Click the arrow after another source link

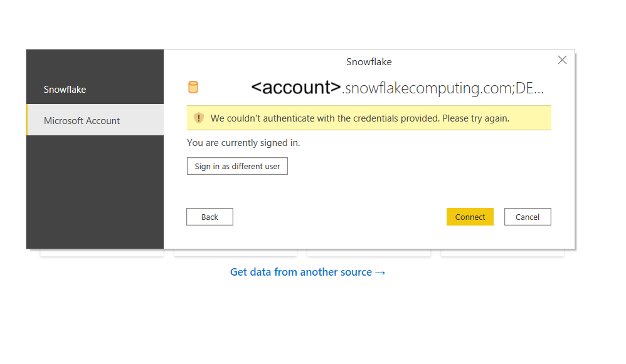381,273
